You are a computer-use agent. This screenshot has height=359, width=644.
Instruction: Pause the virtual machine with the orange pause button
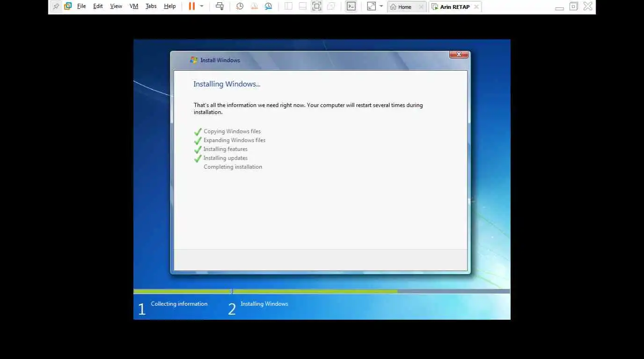coord(192,7)
